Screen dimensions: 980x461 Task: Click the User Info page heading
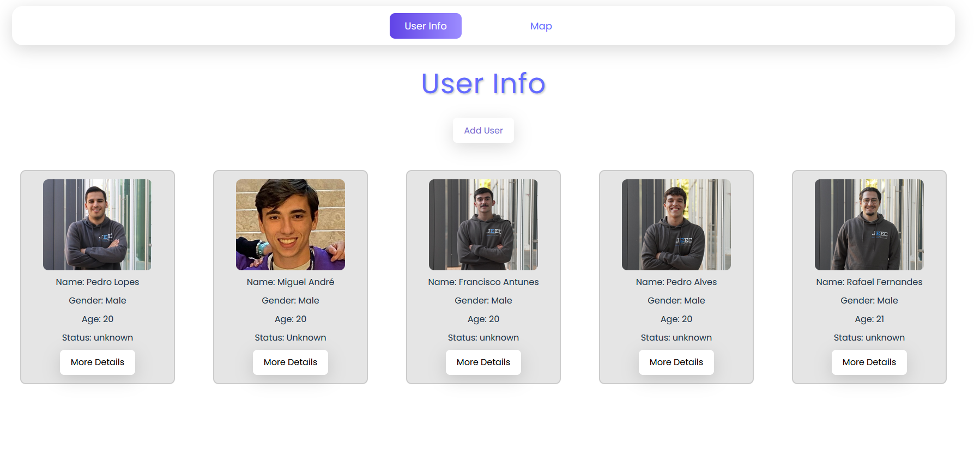coord(483,84)
